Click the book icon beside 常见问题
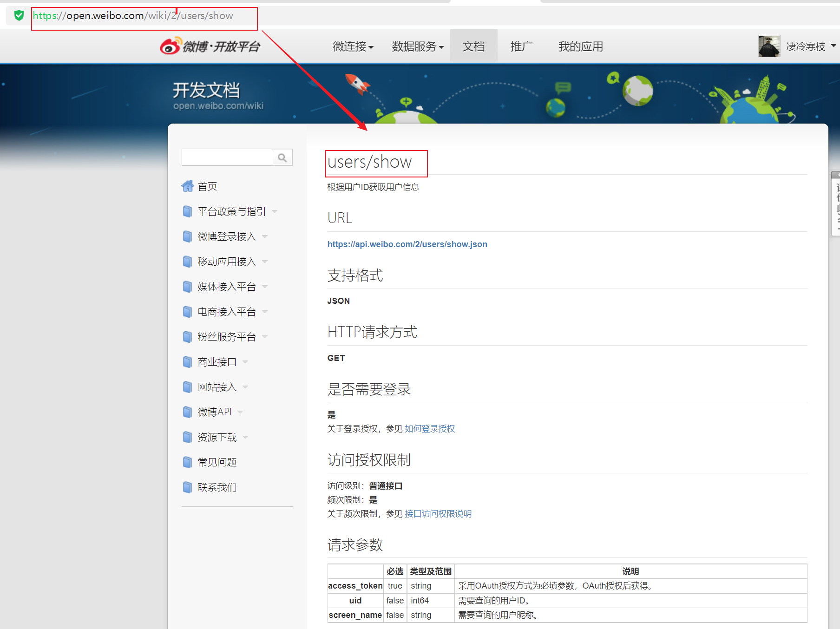The height and width of the screenshot is (629, 840). (188, 462)
